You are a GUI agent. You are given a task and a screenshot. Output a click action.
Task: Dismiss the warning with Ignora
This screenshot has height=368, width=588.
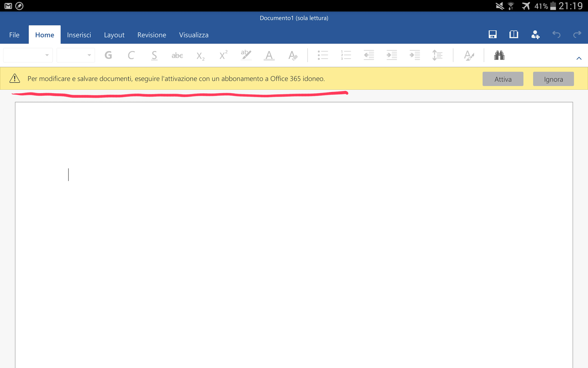(x=553, y=79)
